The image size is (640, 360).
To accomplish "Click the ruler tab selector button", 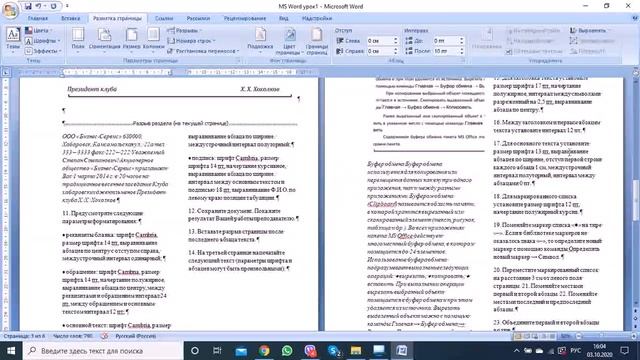I will [6, 72].
